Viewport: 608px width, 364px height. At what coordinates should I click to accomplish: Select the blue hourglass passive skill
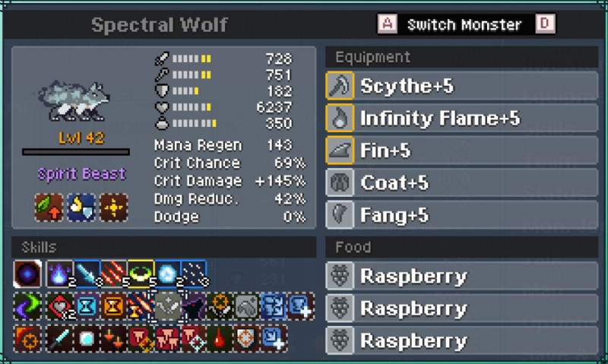[x=86, y=306]
